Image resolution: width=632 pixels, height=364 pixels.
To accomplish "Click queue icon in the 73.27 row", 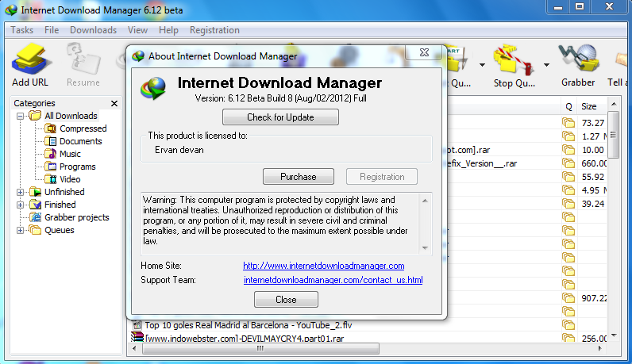I will click(x=568, y=123).
